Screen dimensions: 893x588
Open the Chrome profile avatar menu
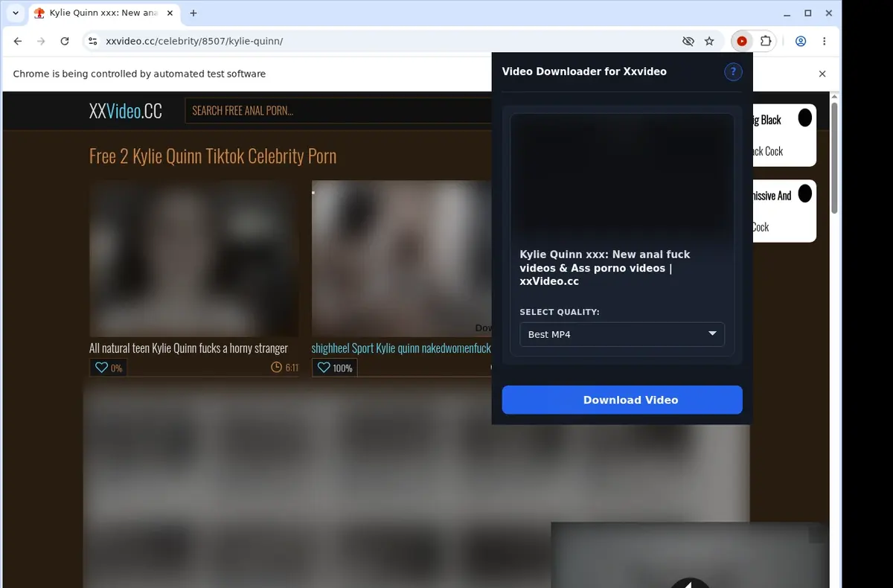(x=801, y=42)
